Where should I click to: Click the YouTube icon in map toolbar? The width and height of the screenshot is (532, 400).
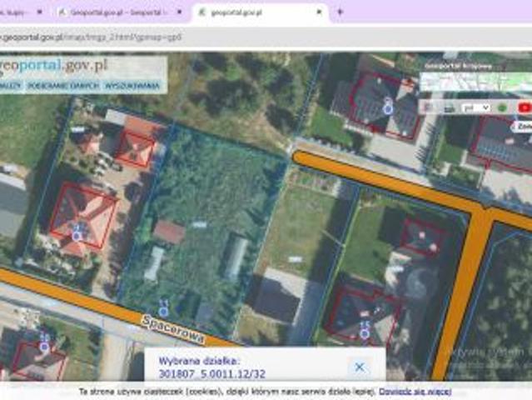coord(525,107)
